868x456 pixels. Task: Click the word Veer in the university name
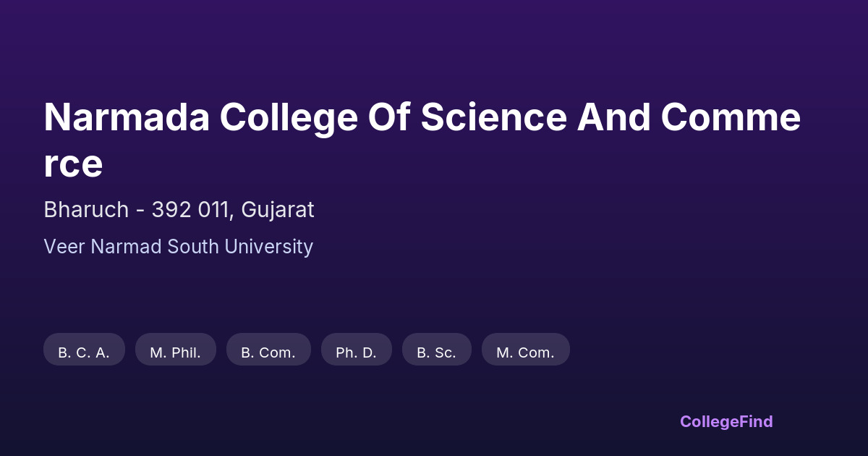click(x=64, y=247)
